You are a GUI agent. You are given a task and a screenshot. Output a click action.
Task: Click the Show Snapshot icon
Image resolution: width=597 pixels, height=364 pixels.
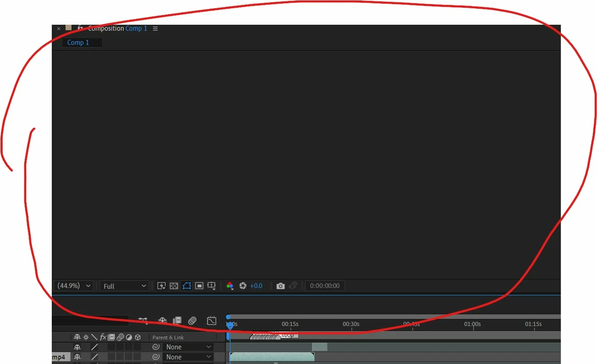pos(293,286)
